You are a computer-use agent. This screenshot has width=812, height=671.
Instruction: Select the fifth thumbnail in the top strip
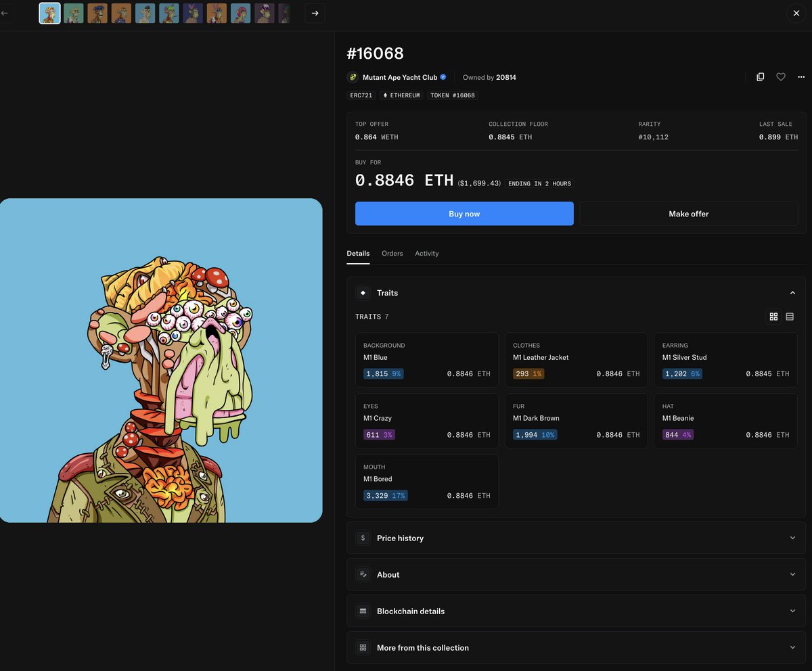point(145,13)
